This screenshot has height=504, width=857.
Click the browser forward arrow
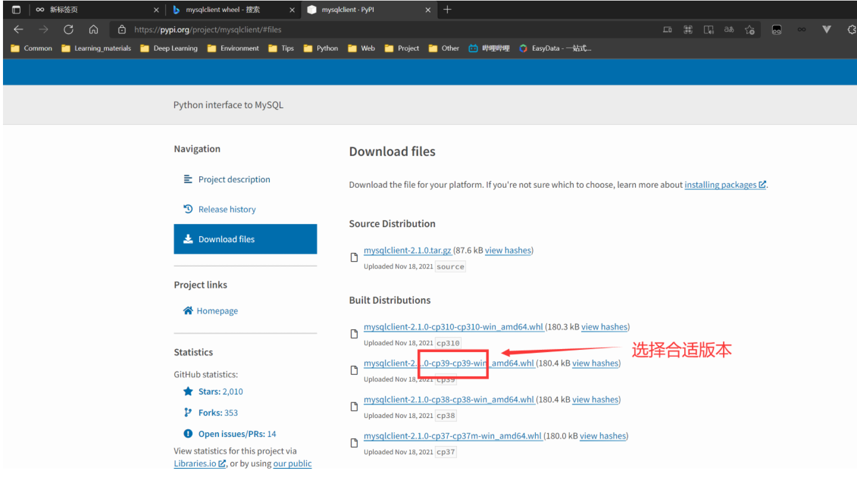coord(44,29)
